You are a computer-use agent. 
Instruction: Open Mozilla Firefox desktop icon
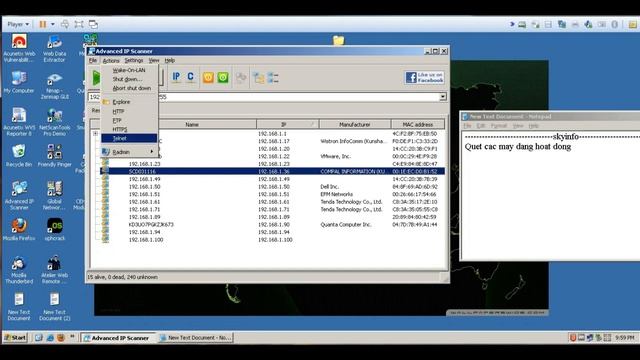click(x=19, y=229)
